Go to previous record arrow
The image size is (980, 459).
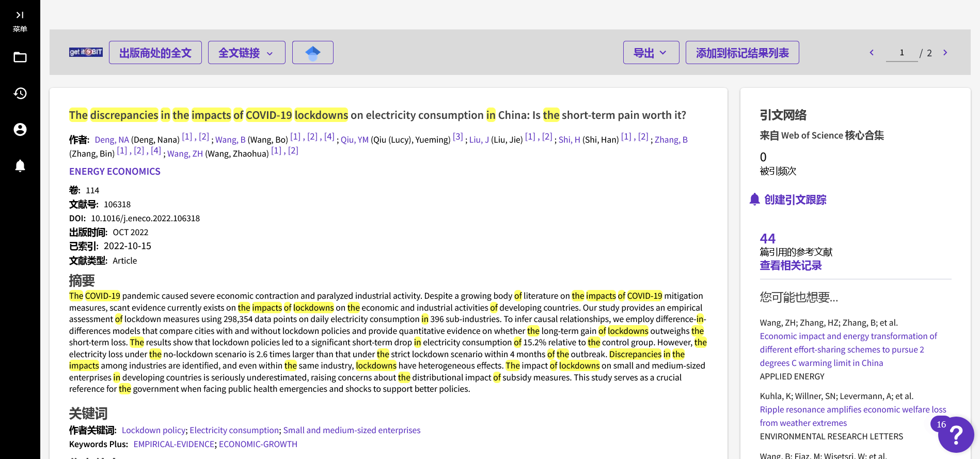click(x=872, y=53)
